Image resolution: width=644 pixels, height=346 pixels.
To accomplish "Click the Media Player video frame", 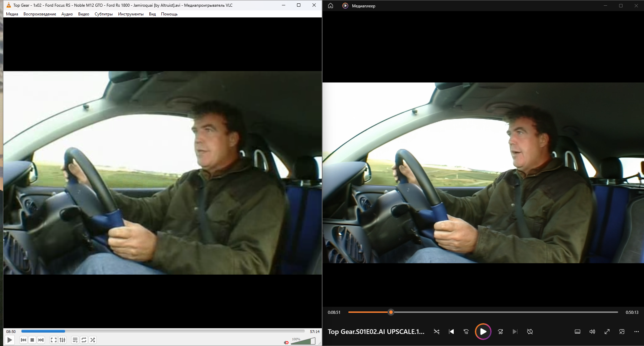I will coord(483,173).
